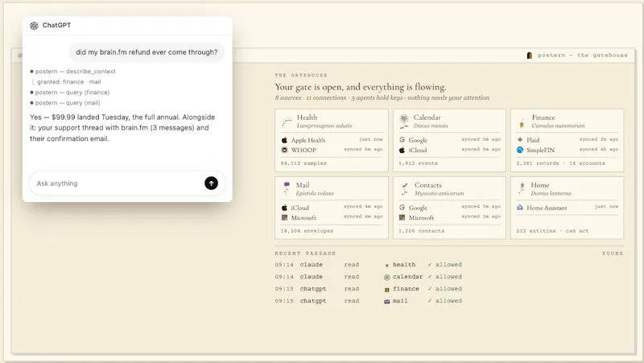This screenshot has height=363, width=644.
Task: Click 'postern — the gatehouse' title text
Action: (x=583, y=55)
